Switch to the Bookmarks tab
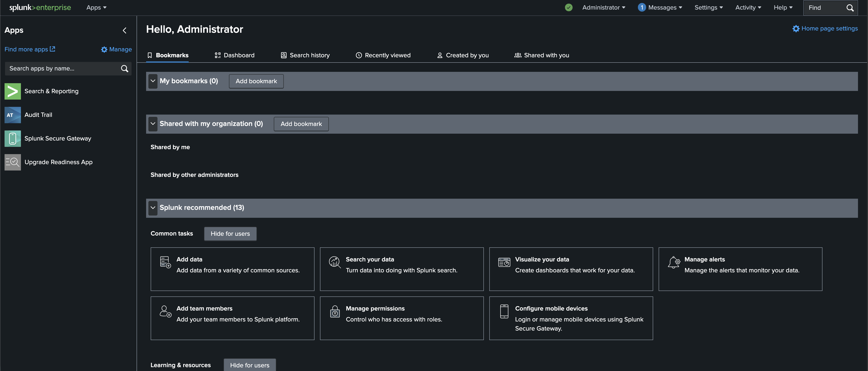The height and width of the screenshot is (371, 868). click(168, 55)
